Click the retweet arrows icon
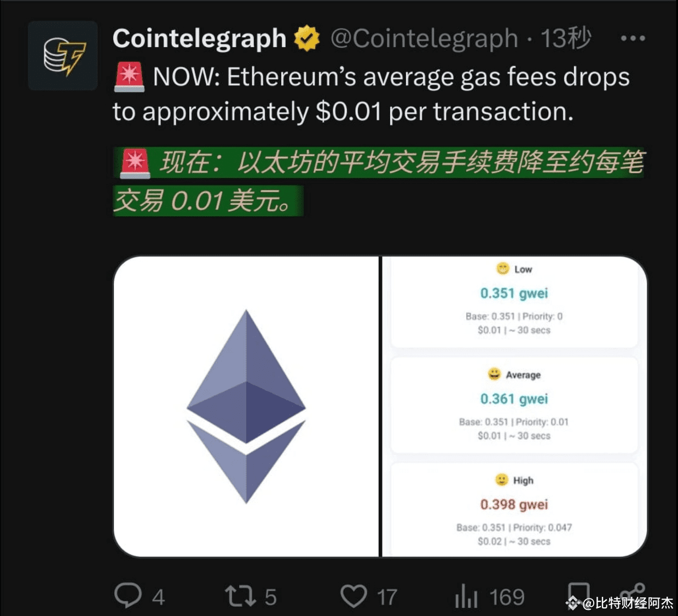The height and width of the screenshot is (616, 678). pos(240,596)
